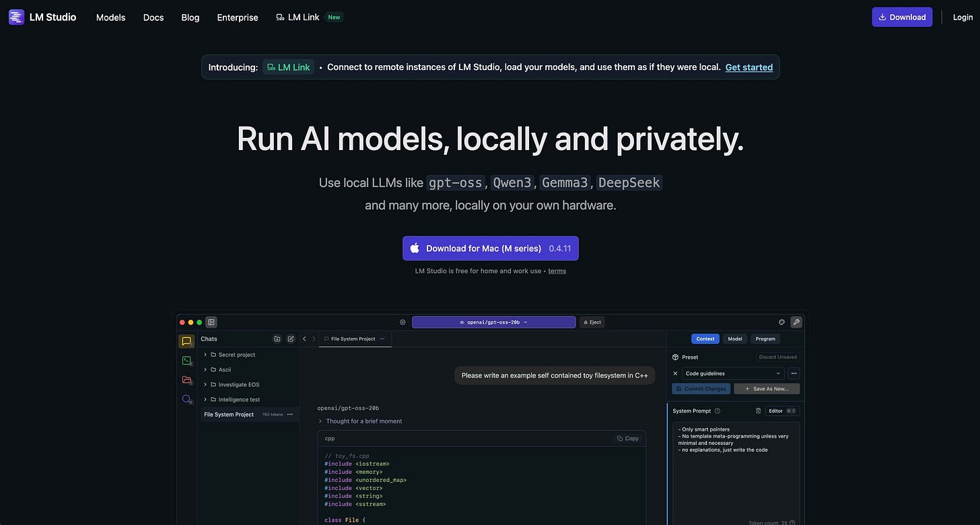
Task: Click the user message about toy filesystem
Action: pos(555,376)
